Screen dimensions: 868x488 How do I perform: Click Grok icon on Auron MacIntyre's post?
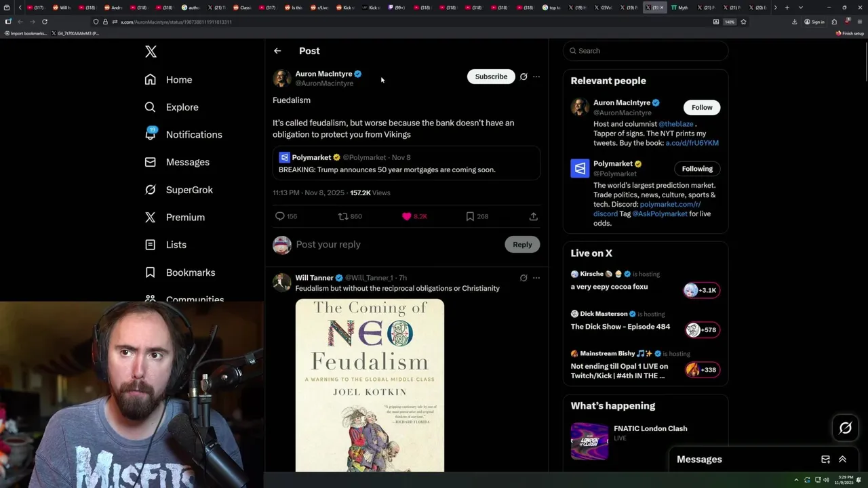[x=524, y=77]
